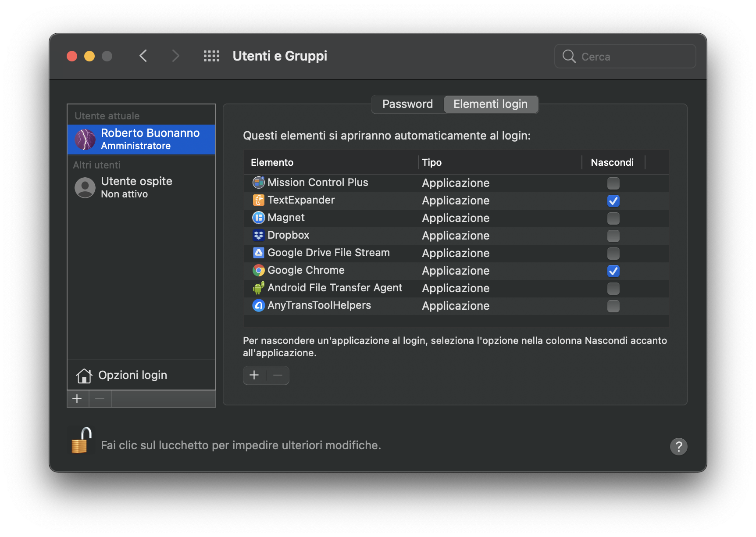
Task: Select the Google Chrome row name
Action: point(306,270)
